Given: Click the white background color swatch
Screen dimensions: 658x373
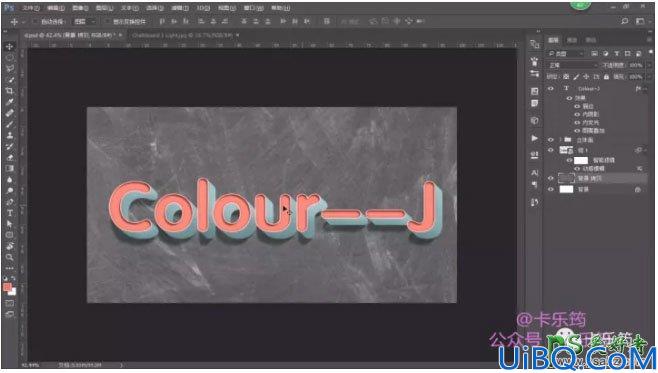Looking at the screenshot, I should (x=13, y=292).
